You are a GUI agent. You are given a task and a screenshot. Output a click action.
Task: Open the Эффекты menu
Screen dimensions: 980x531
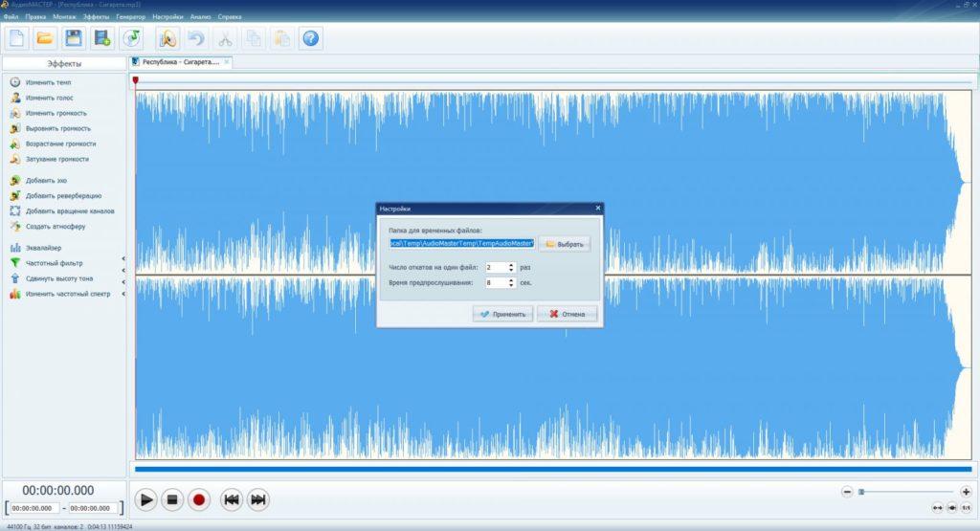(96, 17)
